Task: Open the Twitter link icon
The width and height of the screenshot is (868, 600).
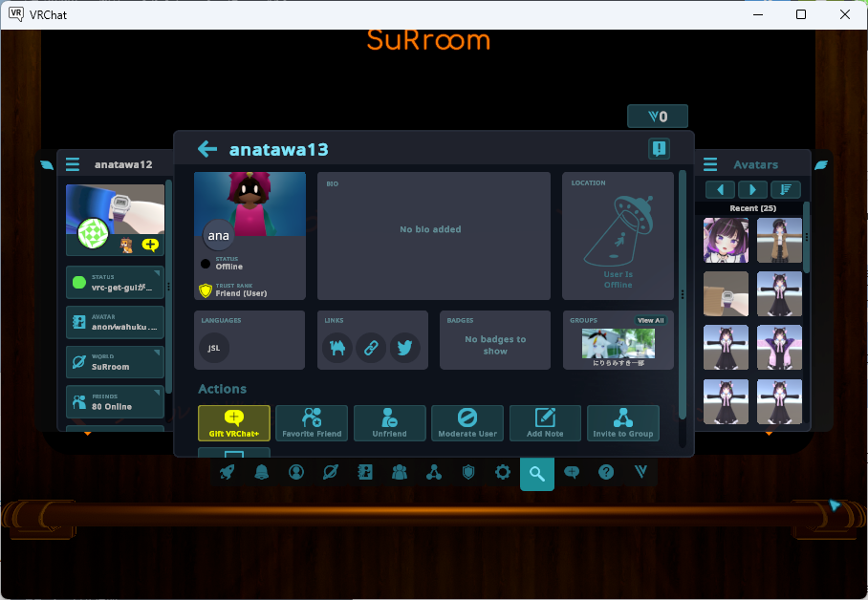Action: (404, 348)
